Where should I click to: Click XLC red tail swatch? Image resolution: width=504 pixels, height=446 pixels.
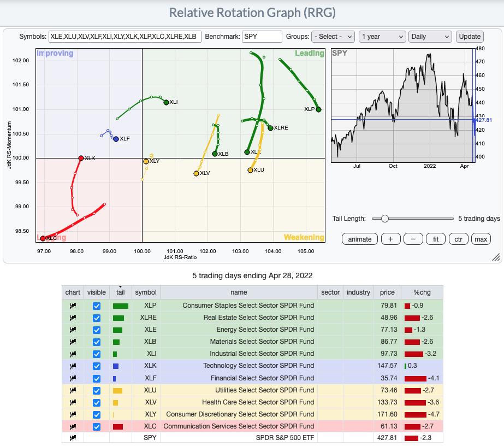click(x=118, y=427)
